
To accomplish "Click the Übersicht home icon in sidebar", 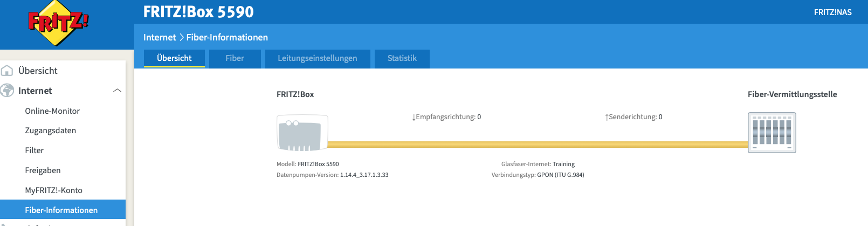I will click(x=7, y=71).
